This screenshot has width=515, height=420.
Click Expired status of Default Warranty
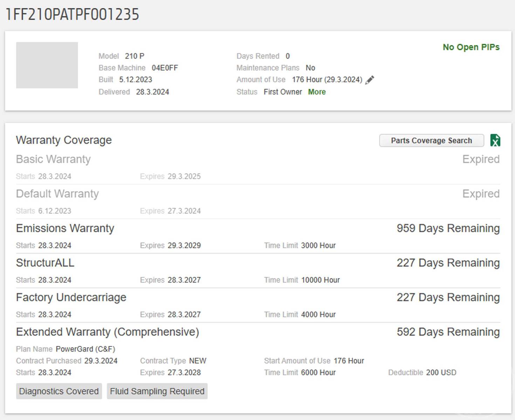[481, 194]
